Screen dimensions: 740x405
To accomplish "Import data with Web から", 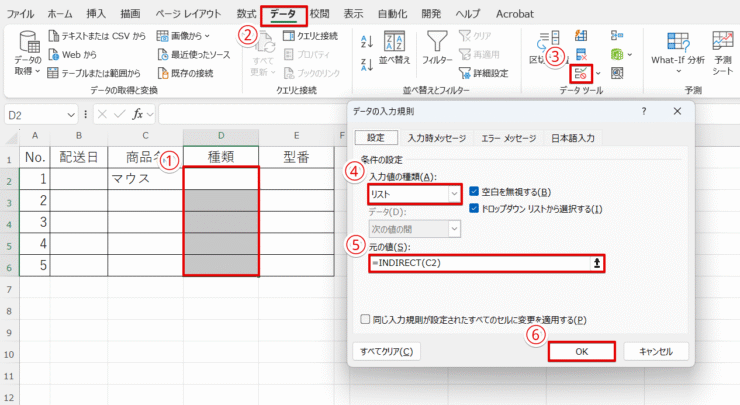I will pos(73,55).
